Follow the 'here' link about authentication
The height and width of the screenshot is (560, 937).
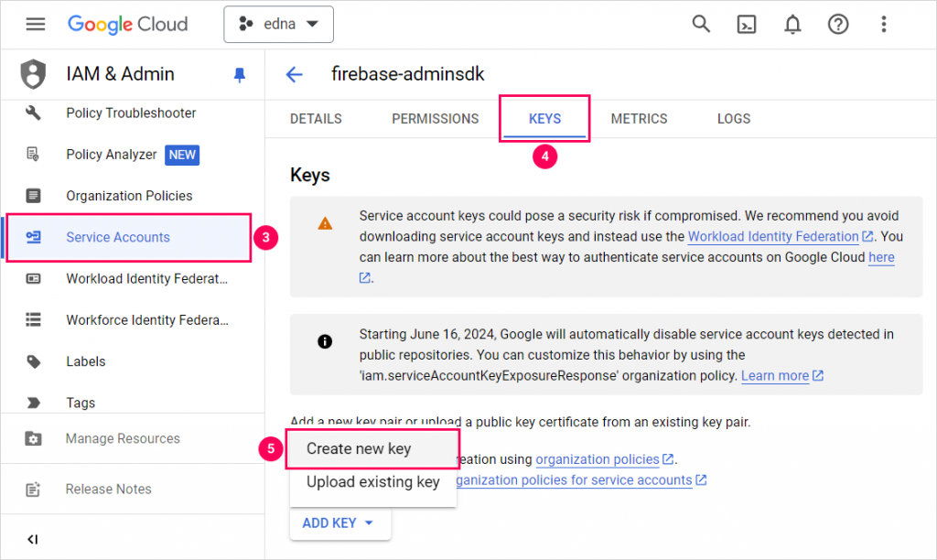click(x=881, y=258)
